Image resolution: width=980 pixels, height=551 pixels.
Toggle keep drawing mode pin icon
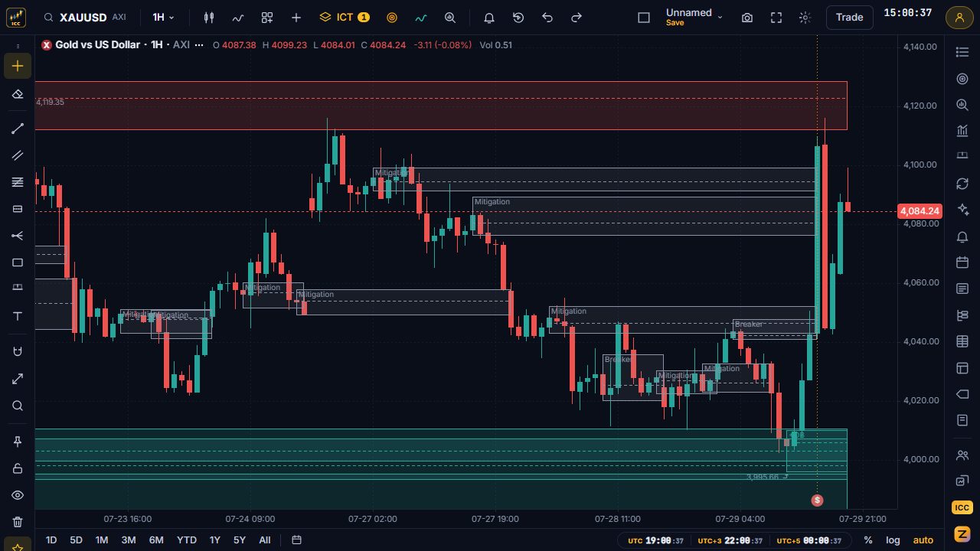click(x=18, y=442)
